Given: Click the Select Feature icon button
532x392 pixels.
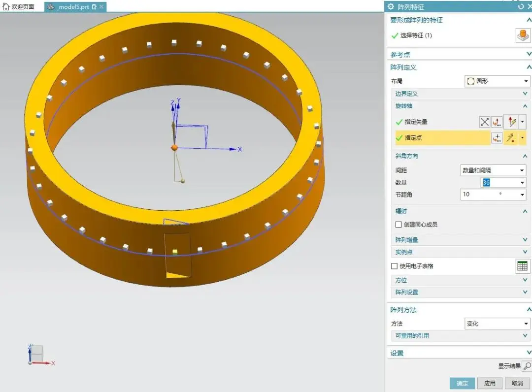Looking at the screenshot, I should pos(523,35).
